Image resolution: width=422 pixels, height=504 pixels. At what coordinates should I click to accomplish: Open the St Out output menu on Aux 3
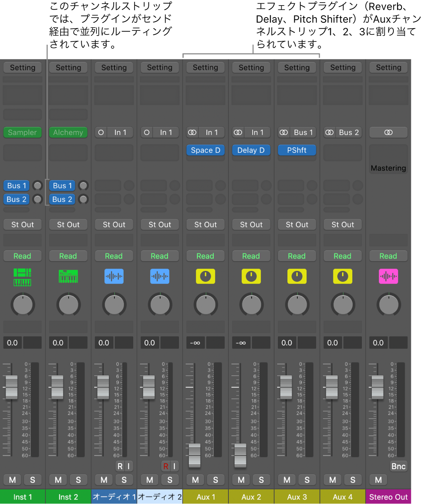(x=297, y=224)
